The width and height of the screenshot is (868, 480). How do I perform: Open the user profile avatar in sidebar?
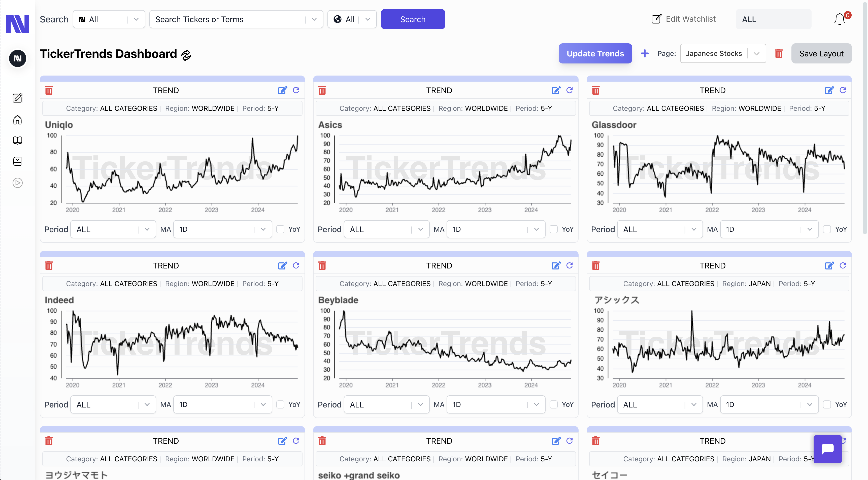[18, 58]
